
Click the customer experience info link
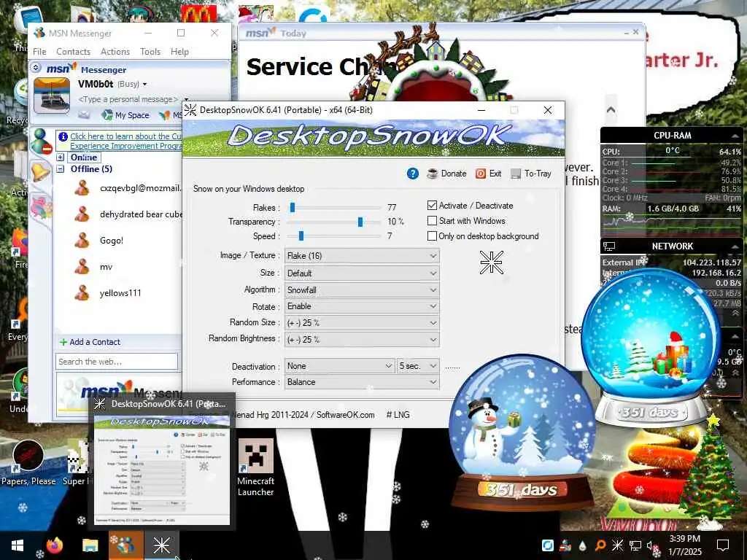tap(125, 141)
